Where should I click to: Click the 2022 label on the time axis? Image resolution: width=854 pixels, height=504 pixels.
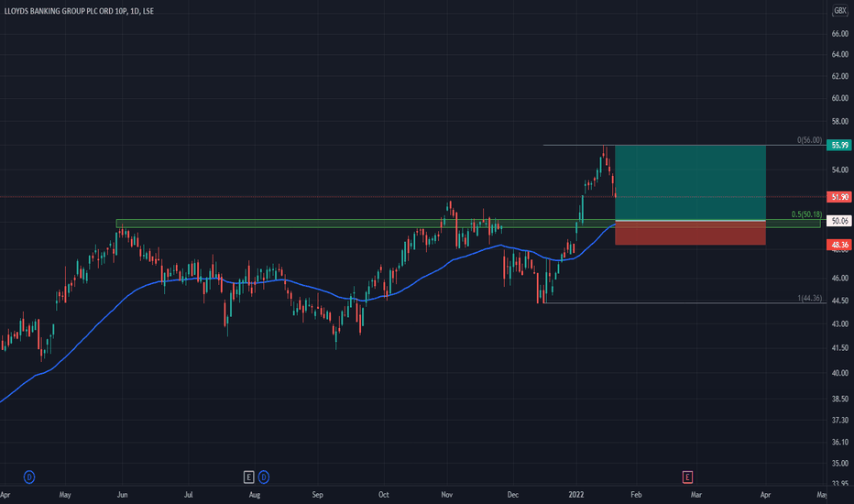pos(575,495)
